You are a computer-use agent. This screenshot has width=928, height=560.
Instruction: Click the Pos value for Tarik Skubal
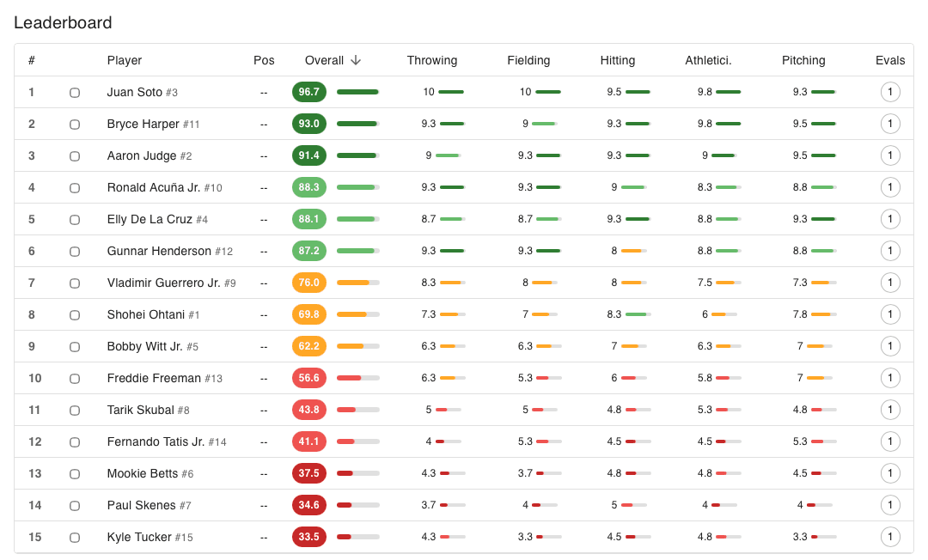pos(264,410)
